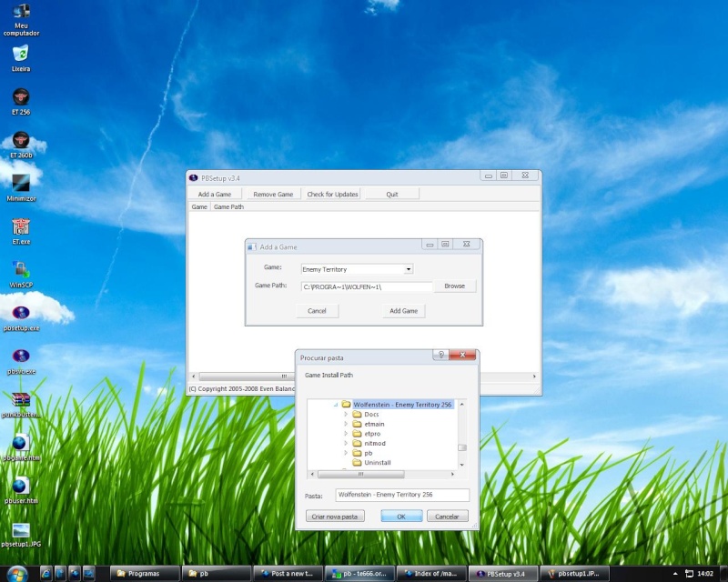The height and width of the screenshot is (582, 728).
Task: Click the 14:02 taskbar clock
Action: pos(705,574)
